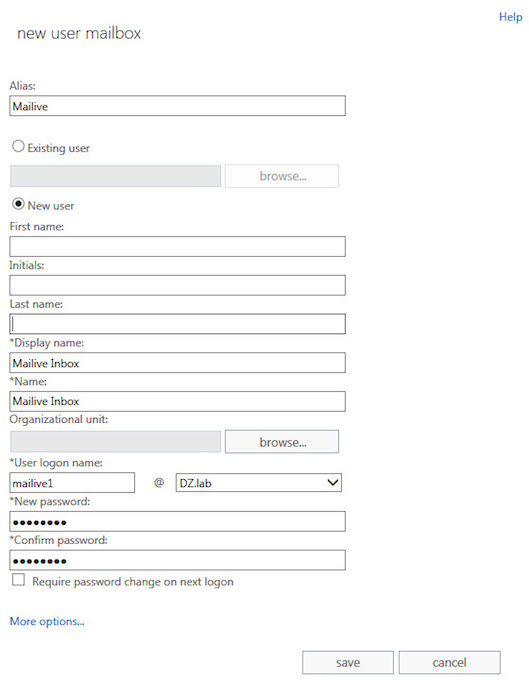The image size is (529, 680).
Task: Cancel the new user mailbox form
Action: [449, 663]
